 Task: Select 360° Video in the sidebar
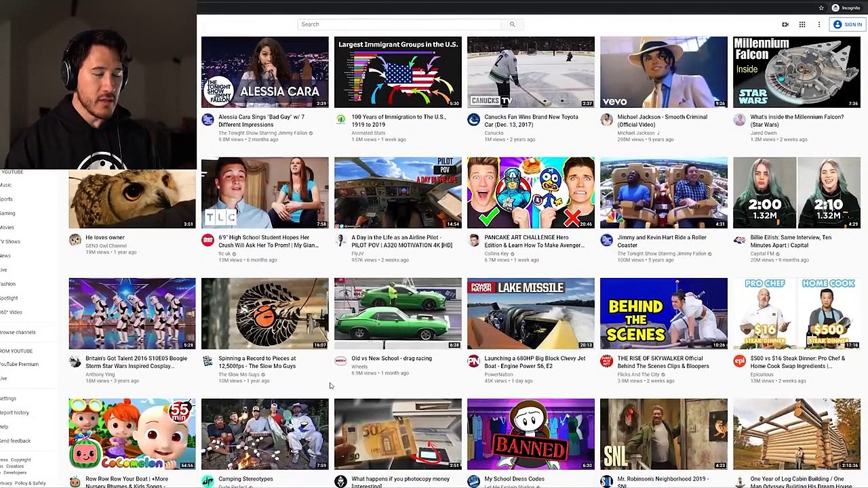pos(11,312)
